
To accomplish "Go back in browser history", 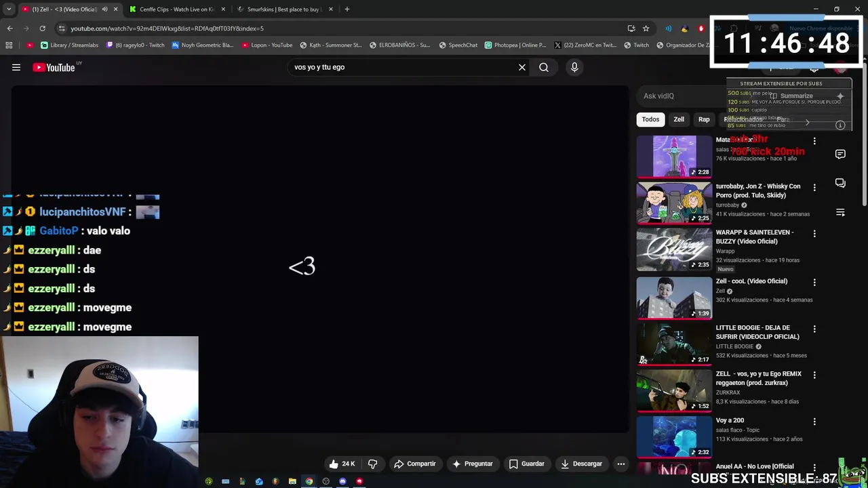I will click(x=9, y=28).
